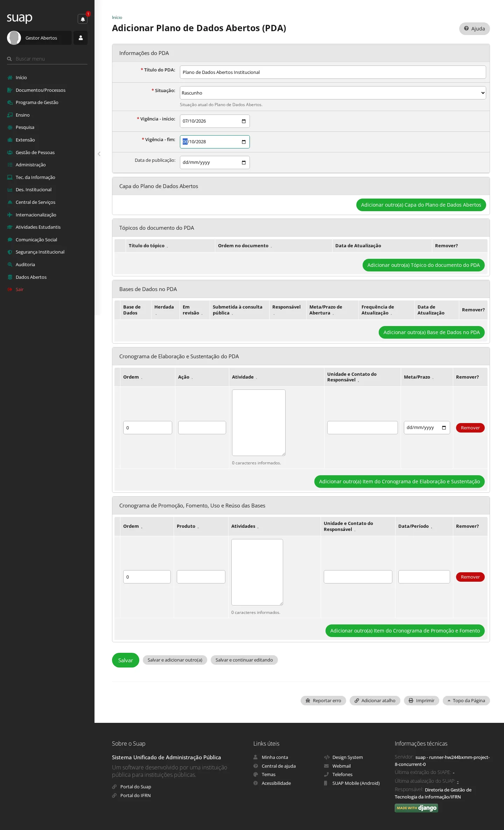
Task: Open the notifications bell icon
Action: click(x=83, y=19)
